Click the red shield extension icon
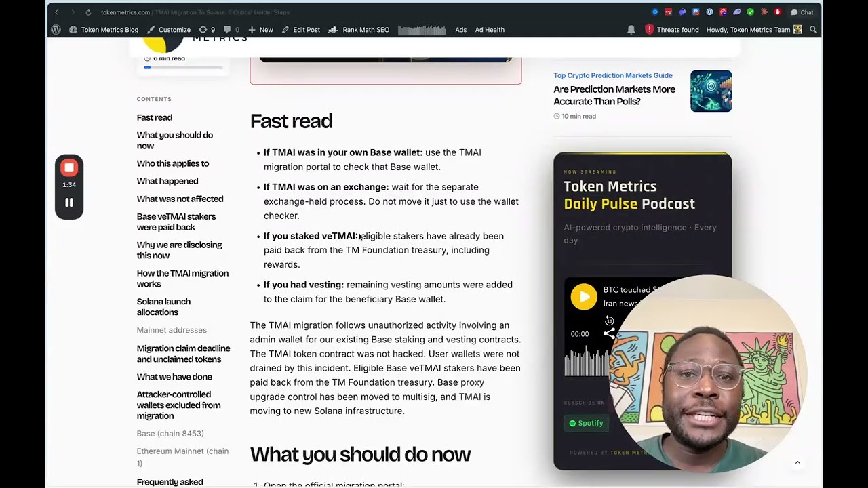This screenshot has width=868, height=488. [x=778, y=12]
